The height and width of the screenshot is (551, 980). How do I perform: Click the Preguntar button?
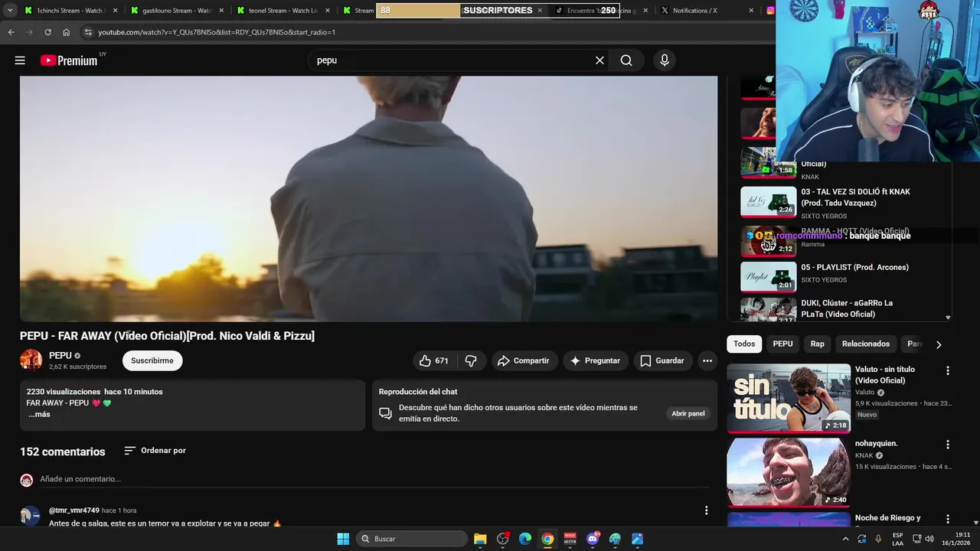pyautogui.click(x=596, y=360)
